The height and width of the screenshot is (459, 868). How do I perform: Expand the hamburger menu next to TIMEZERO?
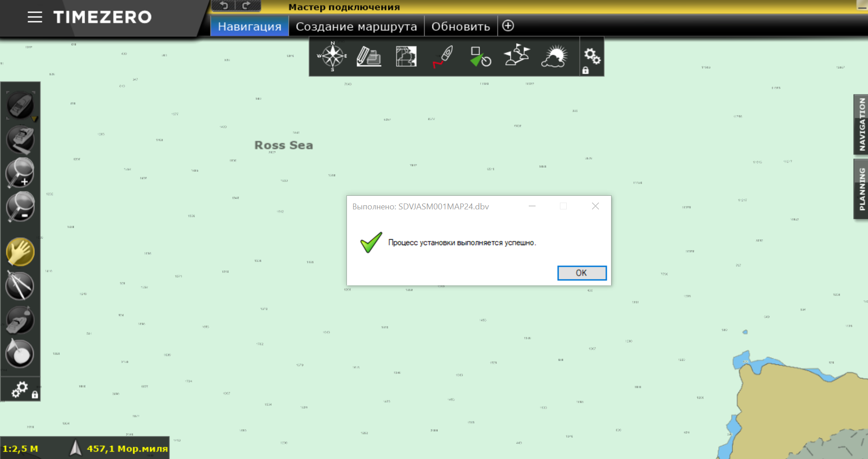(x=35, y=18)
